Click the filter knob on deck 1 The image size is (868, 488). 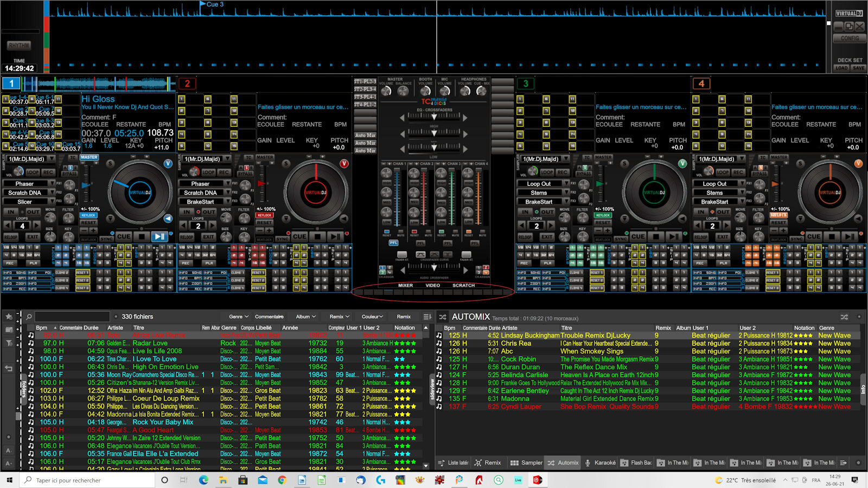(68, 218)
